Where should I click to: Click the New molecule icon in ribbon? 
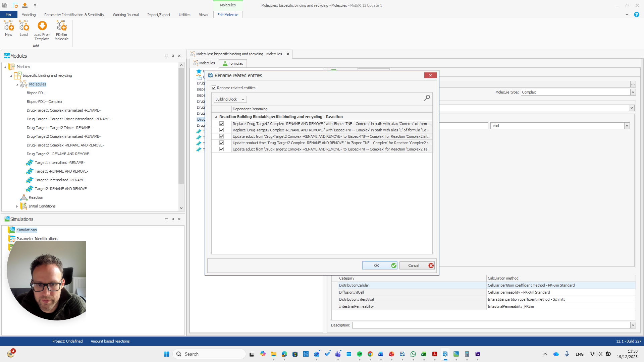pos(9,26)
